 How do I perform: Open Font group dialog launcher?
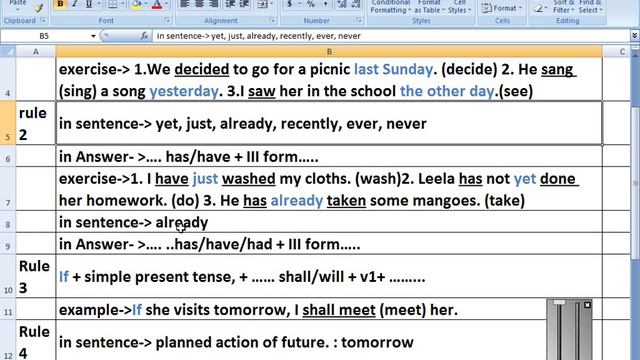pos(167,20)
